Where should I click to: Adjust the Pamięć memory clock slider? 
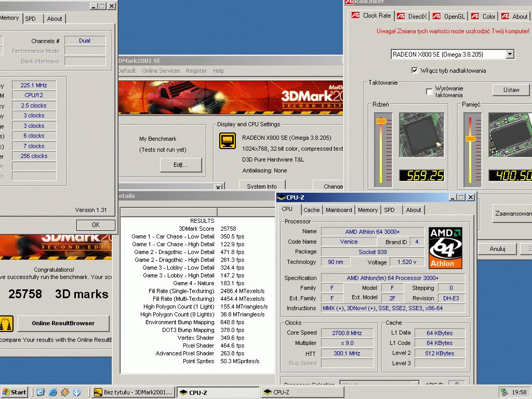click(x=471, y=138)
